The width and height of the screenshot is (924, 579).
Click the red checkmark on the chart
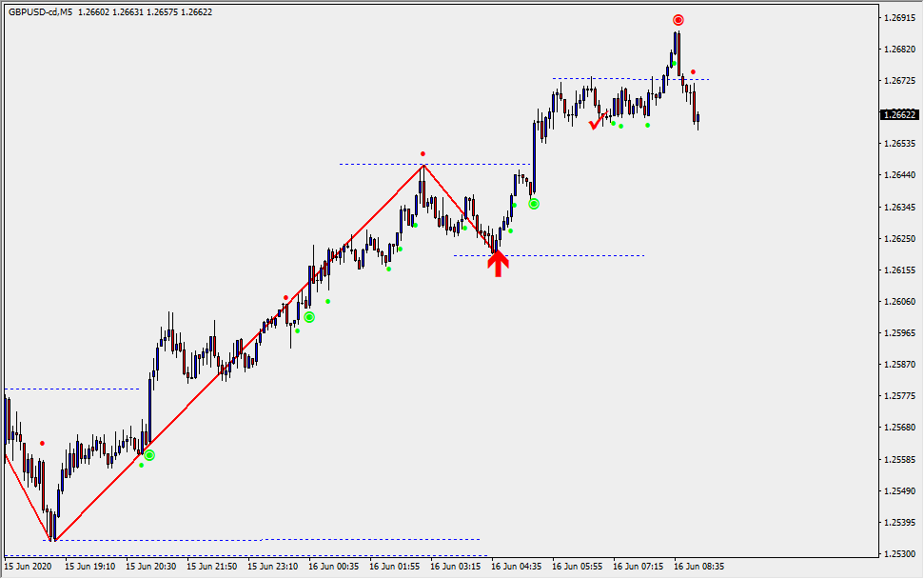pyautogui.click(x=598, y=121)
